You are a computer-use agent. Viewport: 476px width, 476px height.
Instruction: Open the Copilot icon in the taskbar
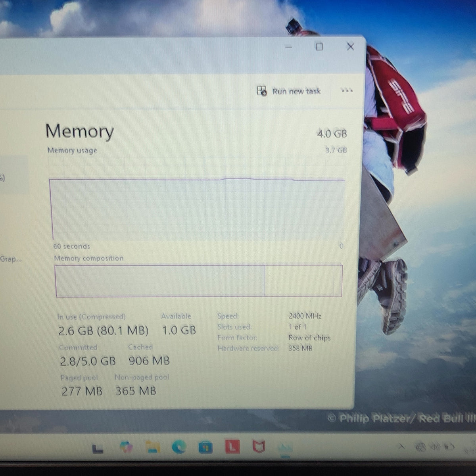(x=126, y=447)
